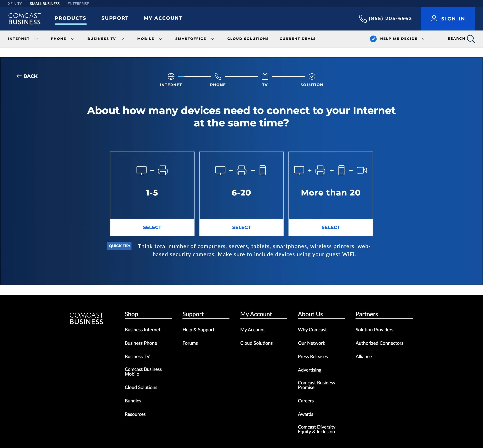Click the Internet globe step icon
The image size is (483, 448).
point(171,76)
